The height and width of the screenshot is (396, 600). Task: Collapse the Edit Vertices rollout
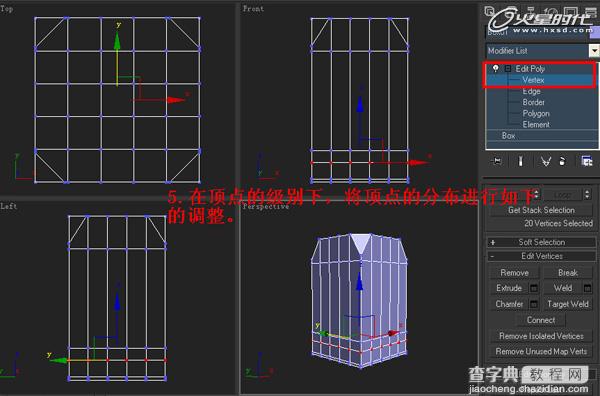[541, 256]
